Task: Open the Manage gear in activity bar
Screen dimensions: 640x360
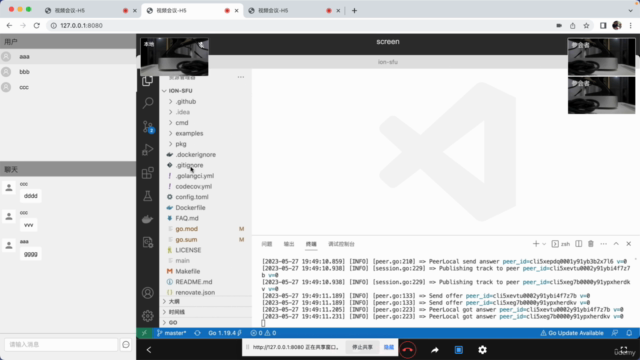Action: [148, 316]
